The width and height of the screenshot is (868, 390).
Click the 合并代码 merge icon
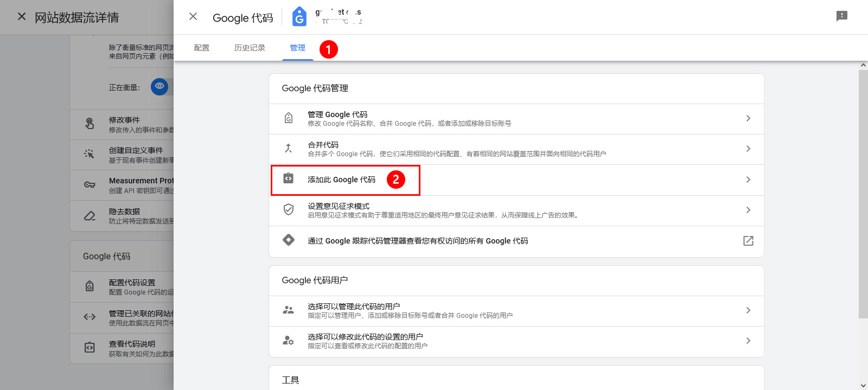pyautogui.click(x=289, y=148)
